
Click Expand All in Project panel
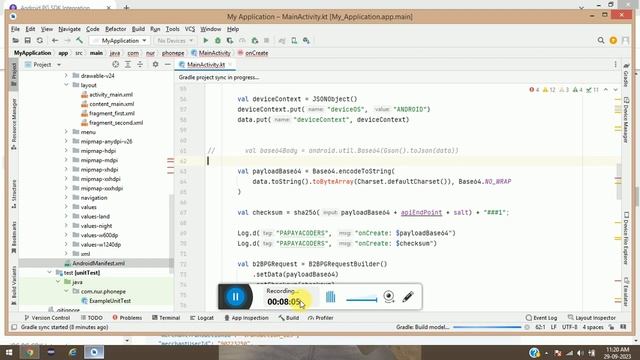pyautogui.click(x=128, y=64)
